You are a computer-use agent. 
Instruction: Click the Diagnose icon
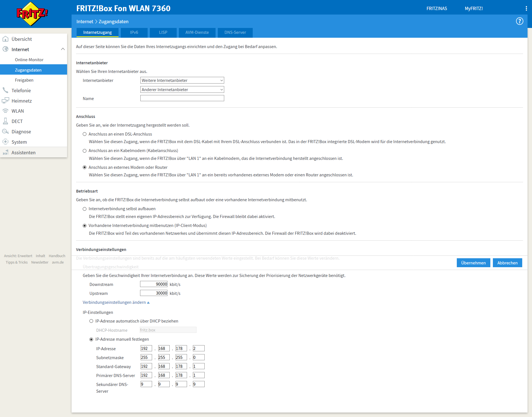click(5, 131)
